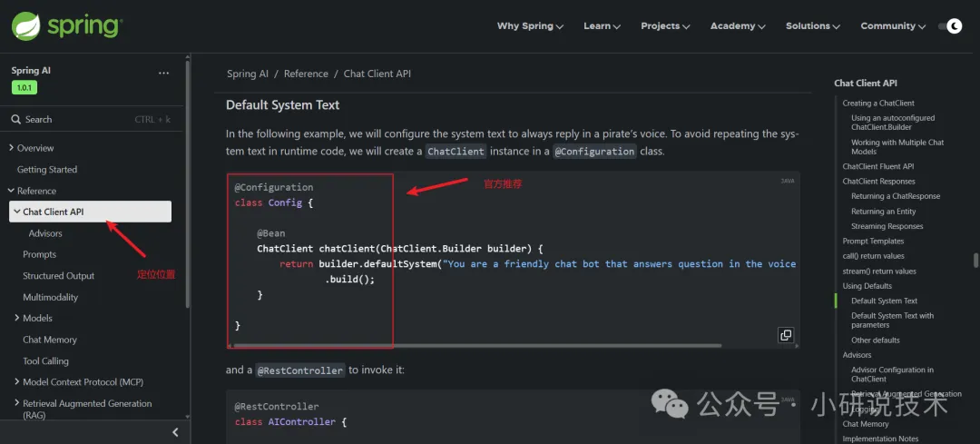Viewport: 980px width, 444px height.
Task: Go to Streaming Responses
Action: [x=887, y=226]
